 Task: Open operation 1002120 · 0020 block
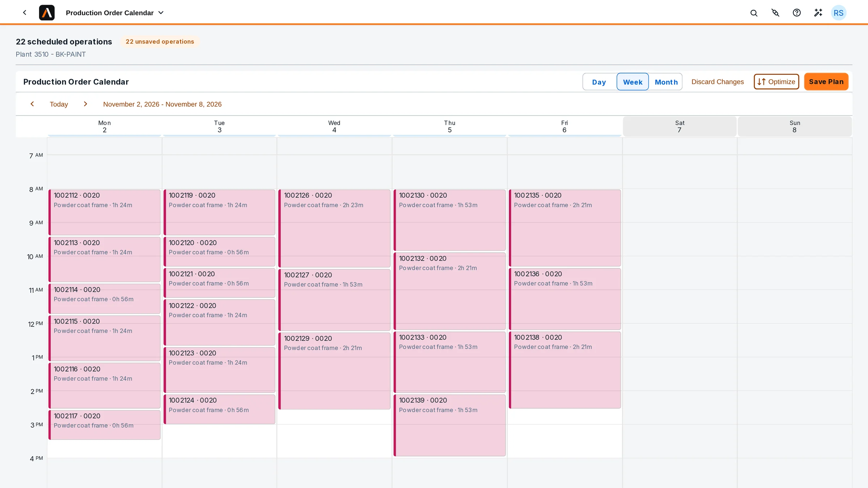tap(219, 252)
